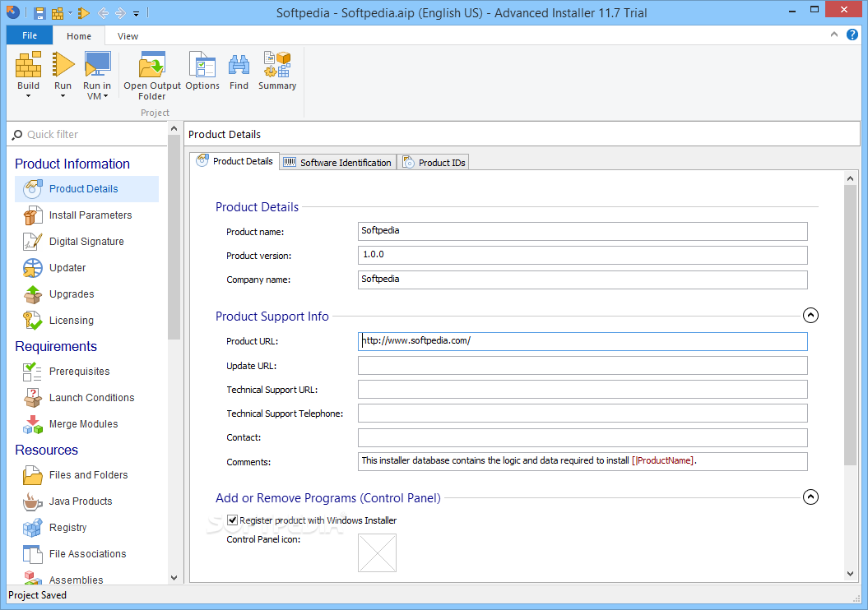The width and height of the screenshot is (868, 610).
Task: Open the quick access Build icon's dropdown arrow
Action: 70,12
